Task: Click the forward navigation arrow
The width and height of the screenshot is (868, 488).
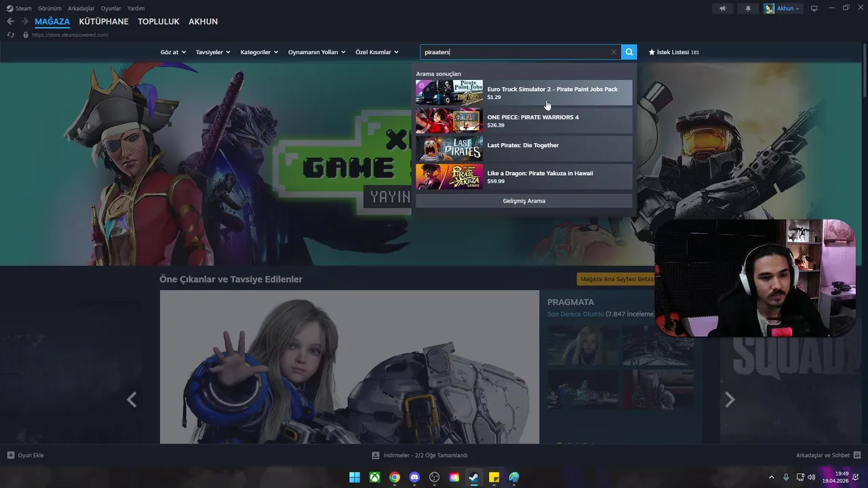Action: coord(24,22)
